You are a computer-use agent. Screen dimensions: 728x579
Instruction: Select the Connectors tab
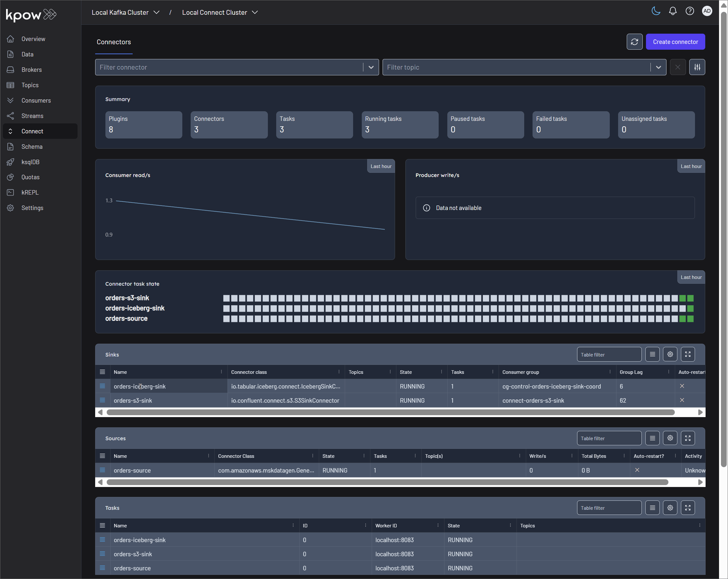point(113,42)
